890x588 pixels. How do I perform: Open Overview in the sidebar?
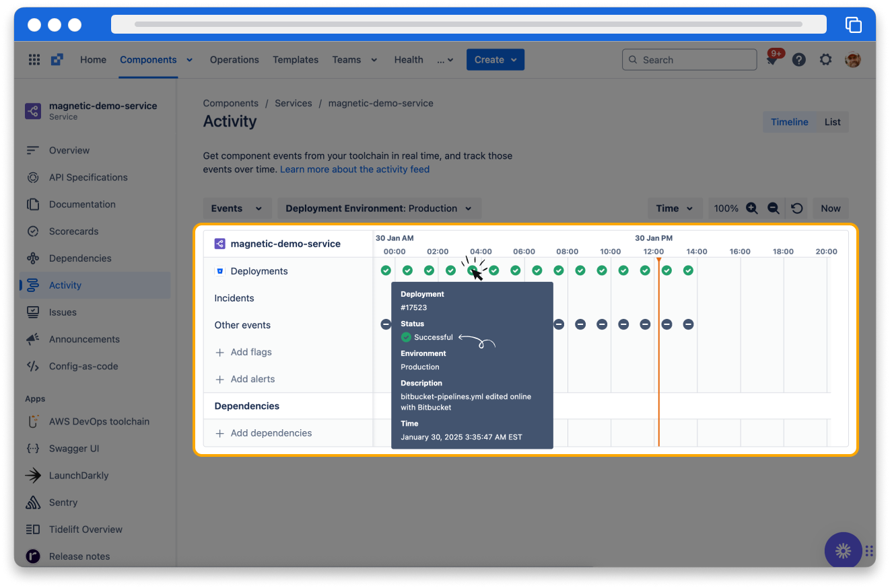(x=95, y=151)
